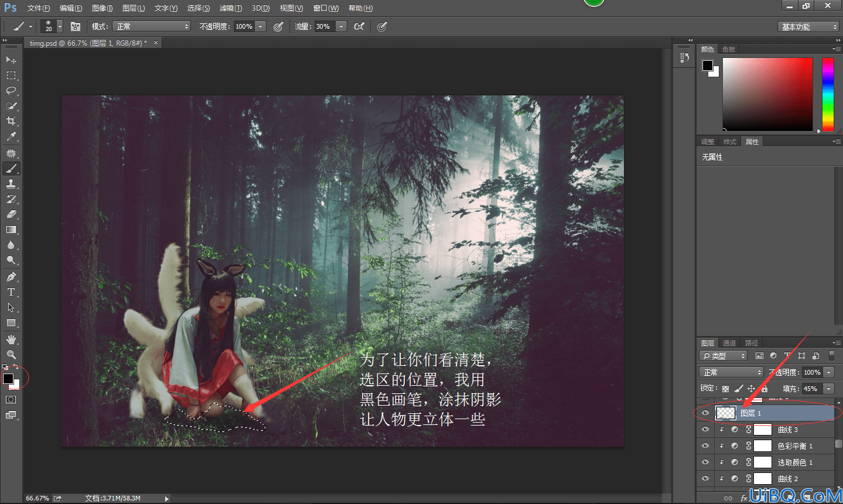The width and height of the screenshot is (843, 504).
Task: Open the 图像(I) menu
Action: pos(102,8)
